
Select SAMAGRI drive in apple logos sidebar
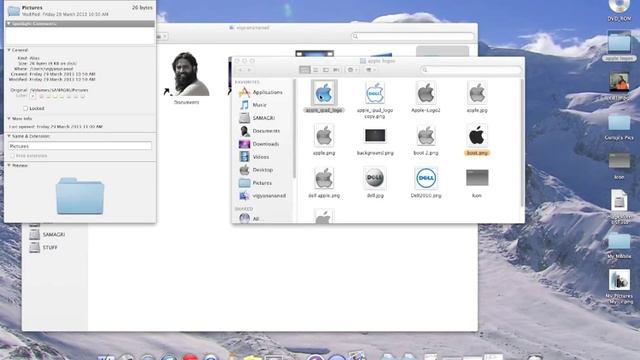(x=257, y=118)
